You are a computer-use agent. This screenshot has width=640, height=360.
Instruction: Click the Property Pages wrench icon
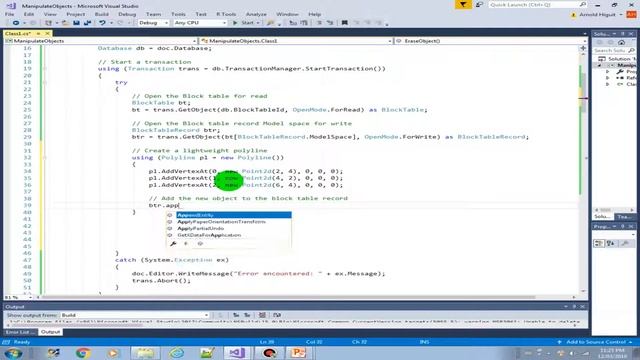(x=625, y=244)
